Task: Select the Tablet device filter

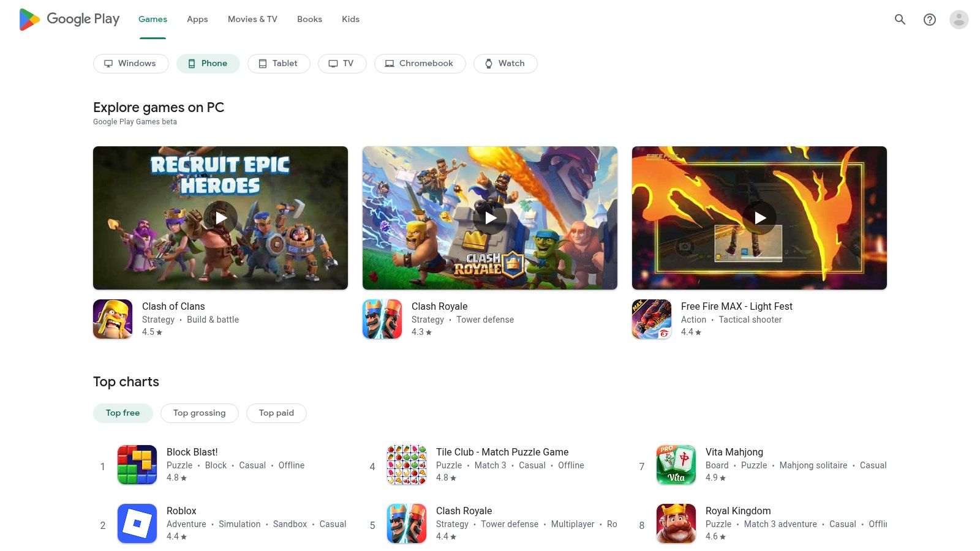Action: pyautogui.click(x=279, y=64)
